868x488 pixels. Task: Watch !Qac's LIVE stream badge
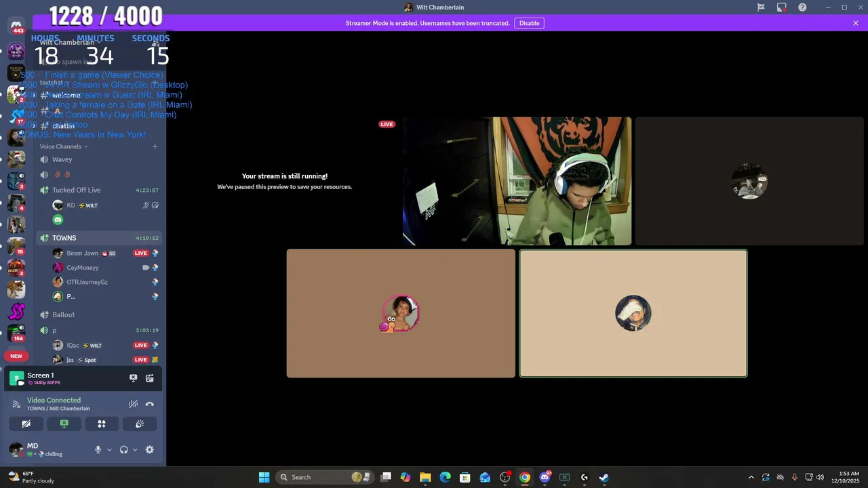coord(140,345)
